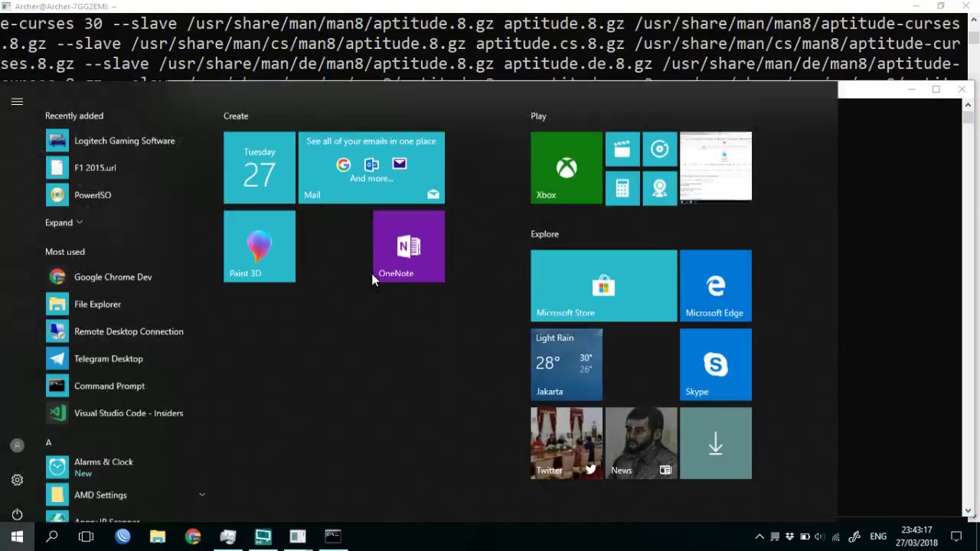Click the background window's vertical scrollbar down arrow
Screen dimensions: 980x551
click(969, 510)
